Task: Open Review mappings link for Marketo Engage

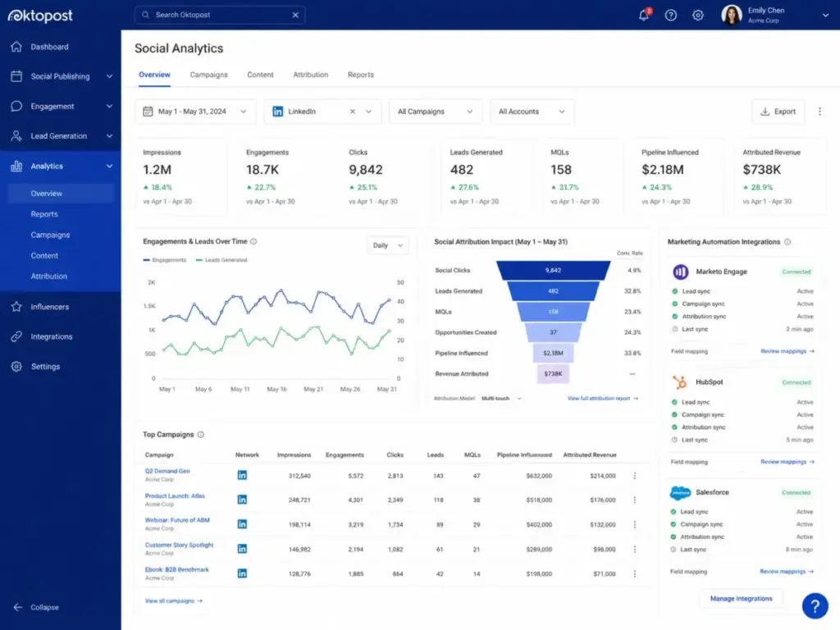Action: pos(787,351)
